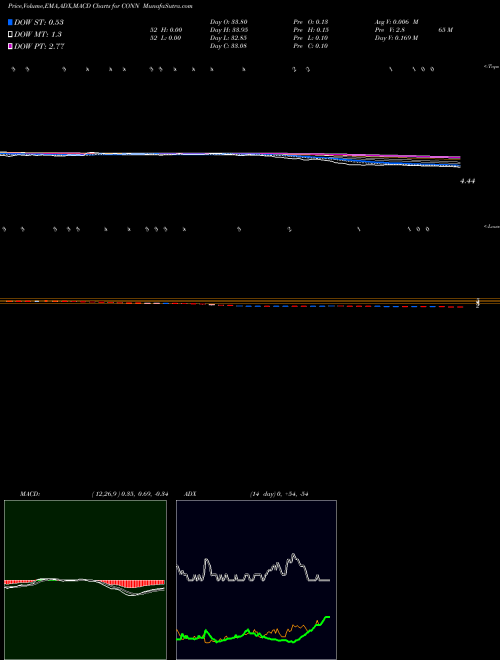Select the 'DOW MT: 1.3' label
500x660 pixels.
38,35
